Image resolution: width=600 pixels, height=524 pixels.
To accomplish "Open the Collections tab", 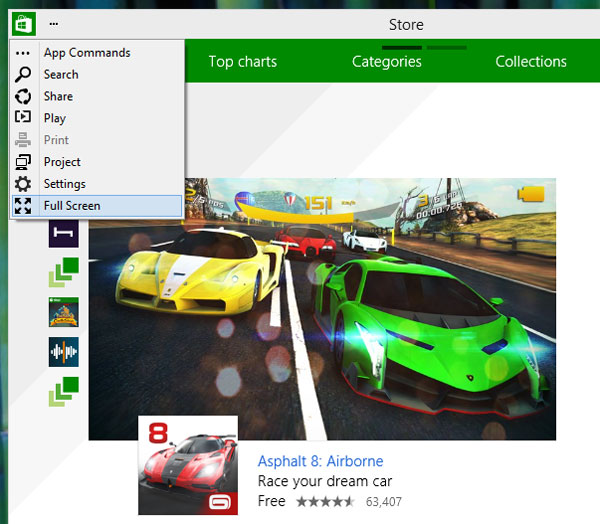I will [531, 62].
